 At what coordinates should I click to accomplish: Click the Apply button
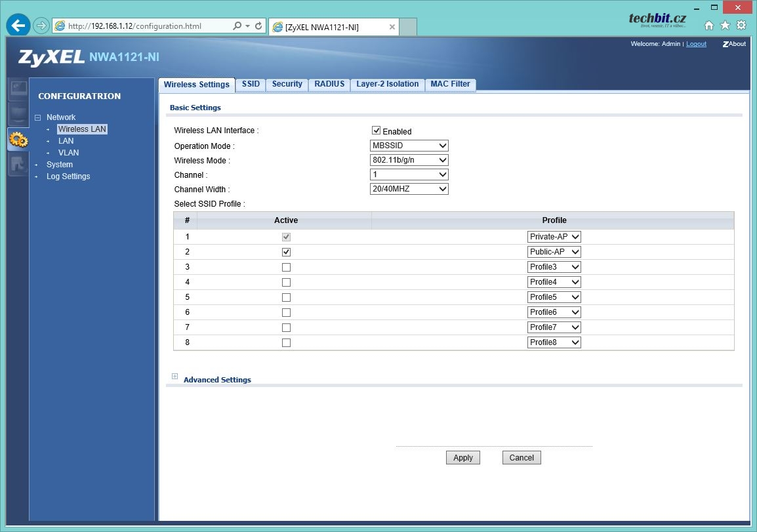tap(463, 458)
